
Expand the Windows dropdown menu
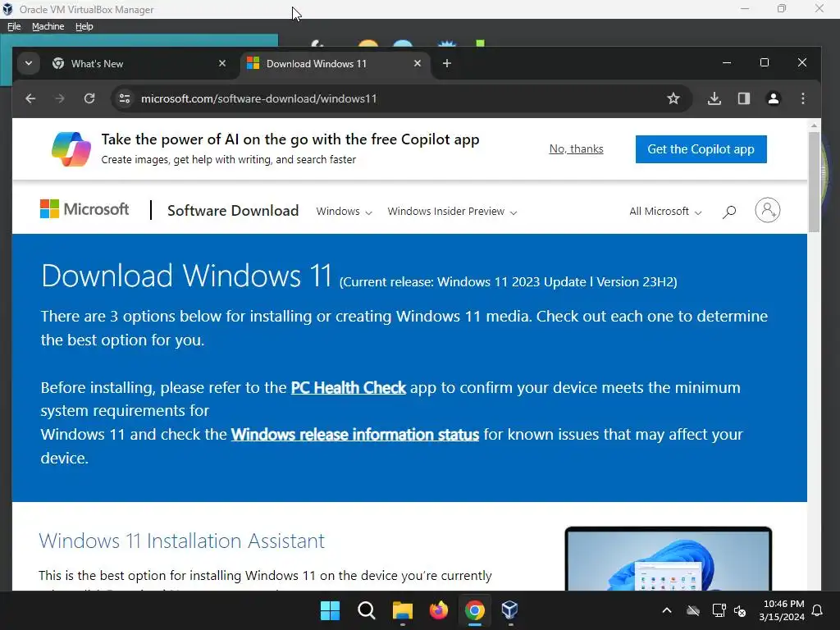(x=344, y=211)
